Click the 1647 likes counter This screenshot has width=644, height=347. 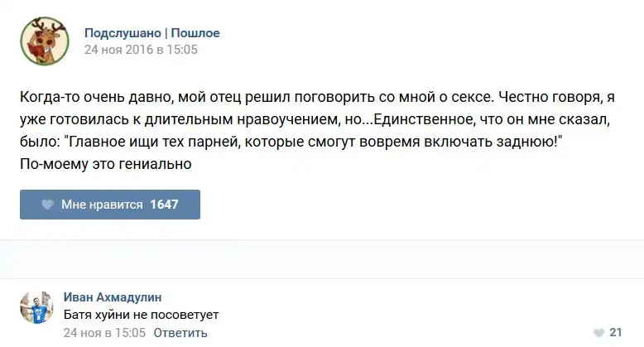coord(165,205)
